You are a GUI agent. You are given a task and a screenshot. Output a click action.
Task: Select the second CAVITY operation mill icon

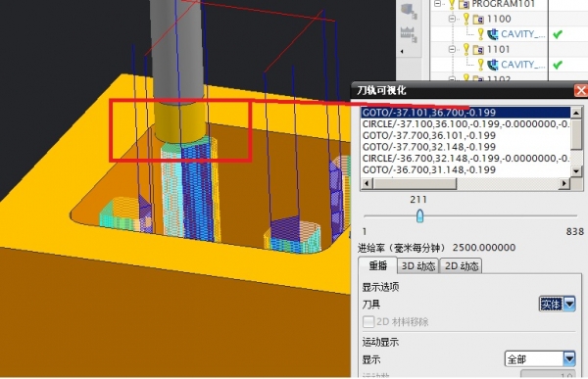[x=492, y=65]
